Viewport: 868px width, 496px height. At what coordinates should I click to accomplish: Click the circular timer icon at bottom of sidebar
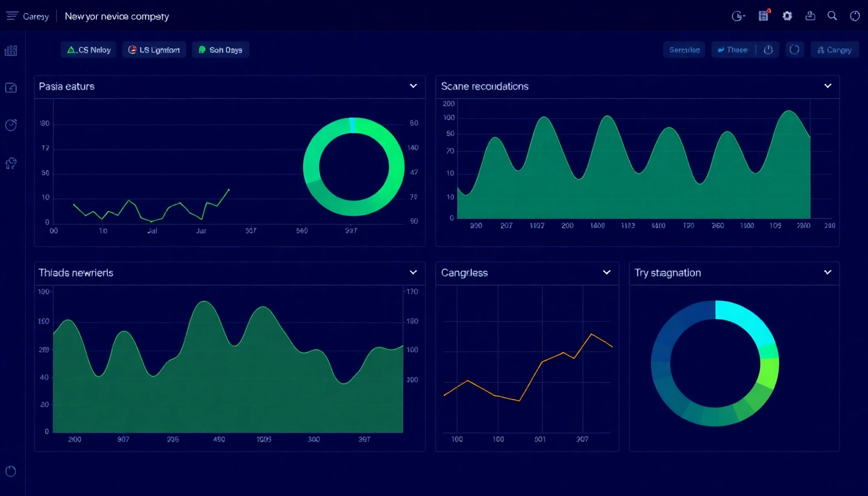10,471
